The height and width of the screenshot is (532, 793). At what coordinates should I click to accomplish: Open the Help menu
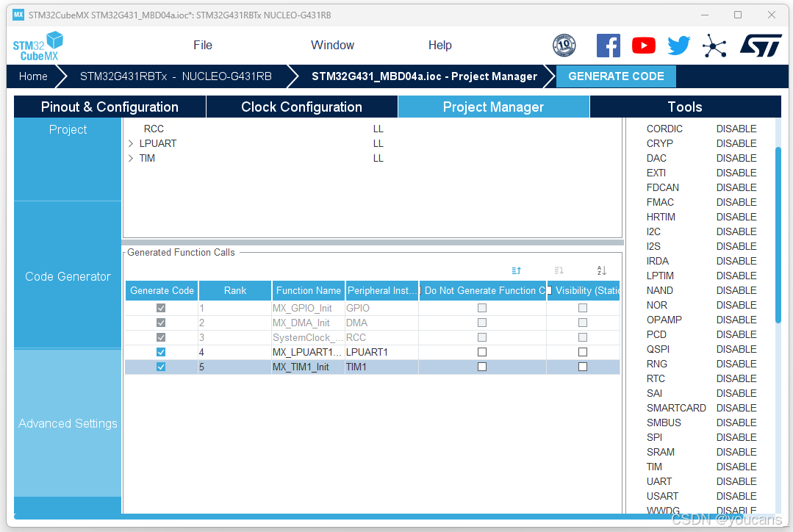[x=440, y=46]
